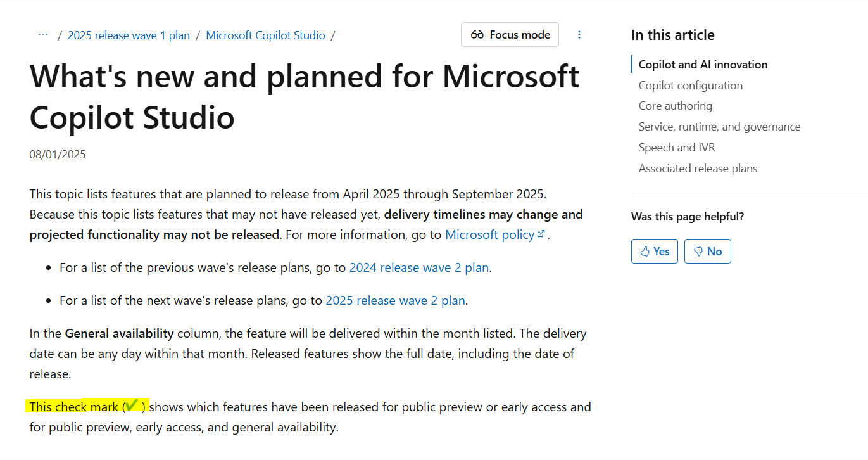Image resolution: width=868 pixels, height=460 pixels.
Task: Open Associated release plans section
Action: tap(698, 169)
